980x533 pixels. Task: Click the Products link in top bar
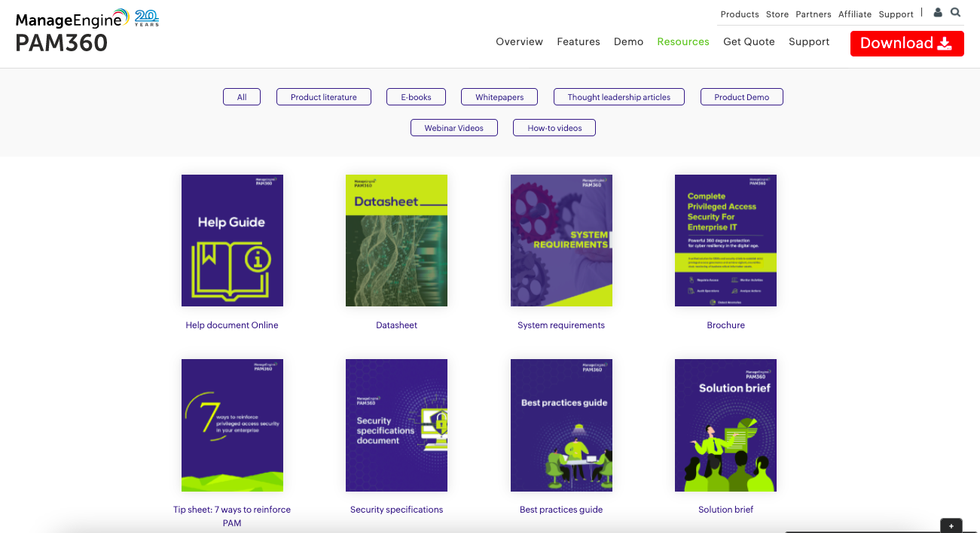click(x=740, y=14)
